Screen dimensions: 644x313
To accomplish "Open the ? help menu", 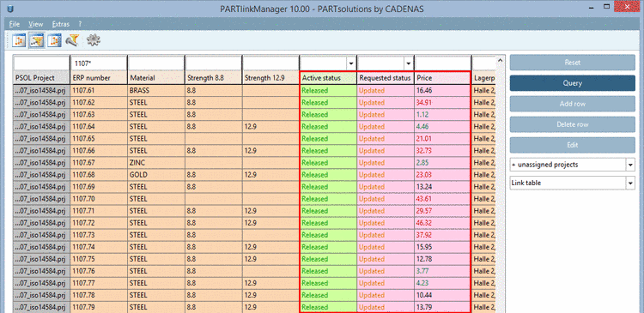I will coord(81,24).
